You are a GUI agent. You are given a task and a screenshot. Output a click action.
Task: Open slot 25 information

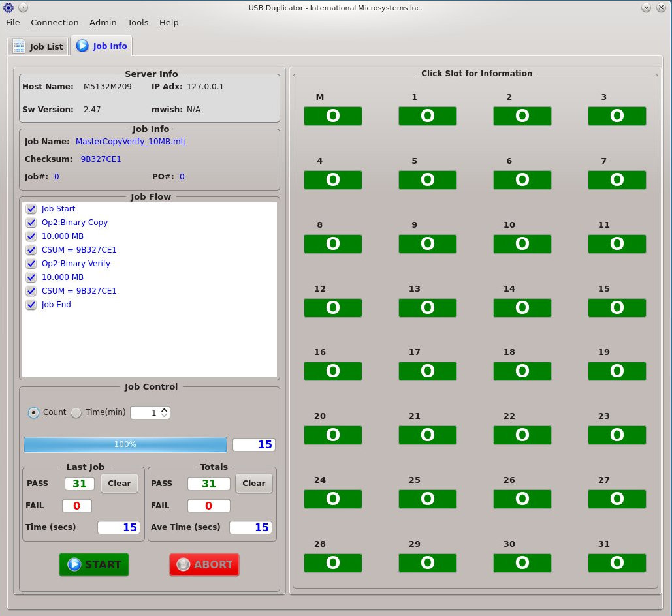[x=427, y=499]
